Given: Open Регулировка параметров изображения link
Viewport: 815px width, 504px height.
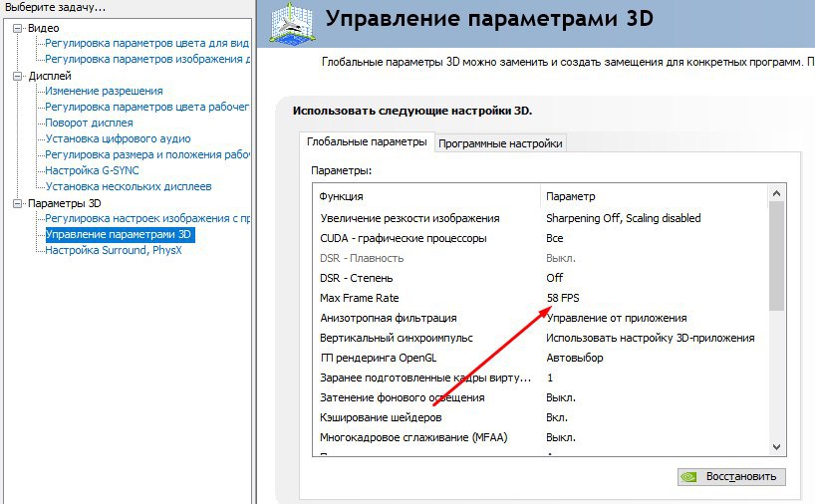Looking at the screenshot, I should click(147, 59).
